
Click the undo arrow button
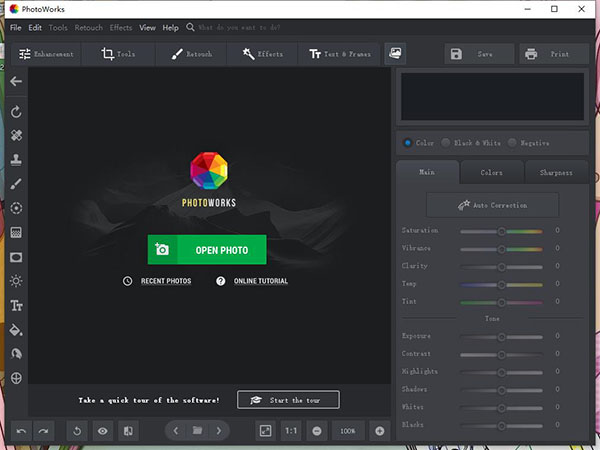[x=21, y=431]
